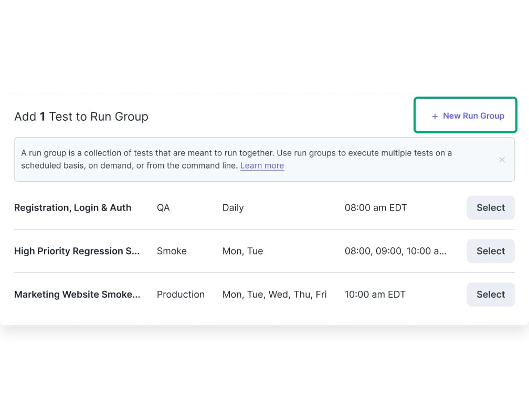Click the QA environment label
Image resolution: width=529 pixels, height=420 pixels.
point(163,207)
